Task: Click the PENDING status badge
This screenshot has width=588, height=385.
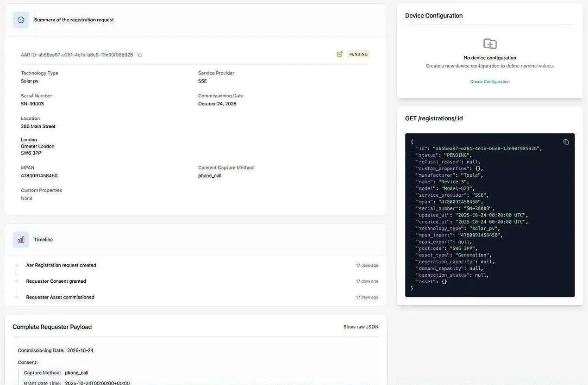Action: click(x=358, y=54)
